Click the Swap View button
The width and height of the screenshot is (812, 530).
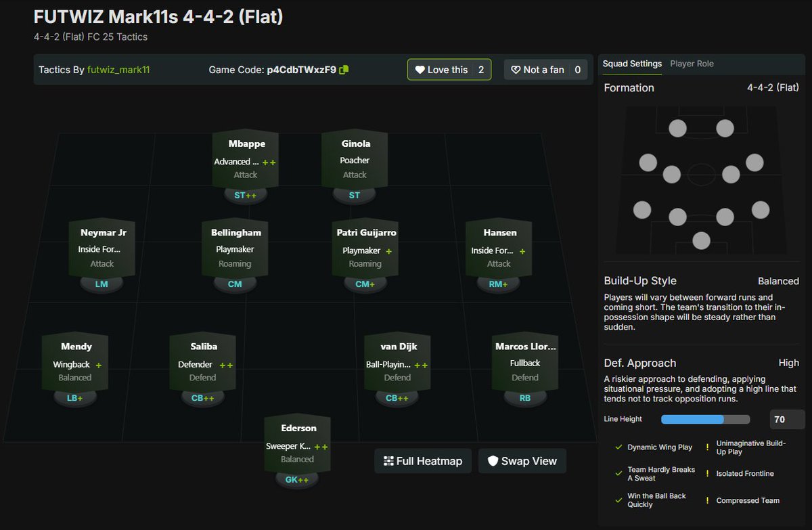(x=522, y=461)
